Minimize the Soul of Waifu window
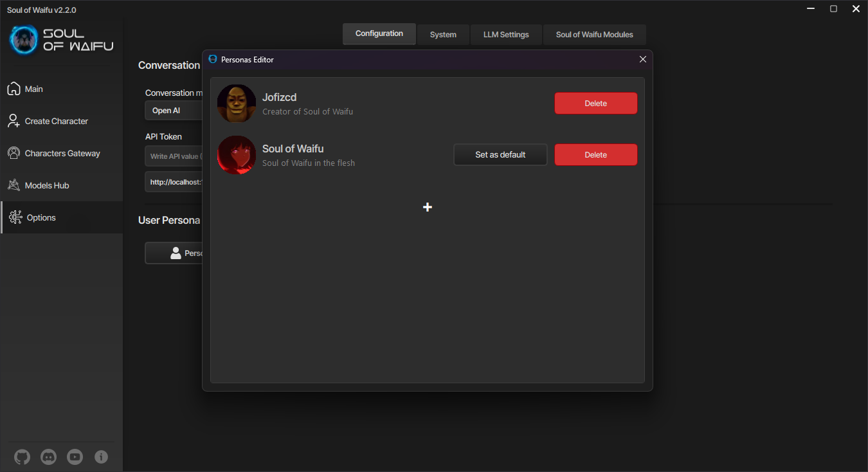Viewport: 868px width, 472px height. coord(811,9)
